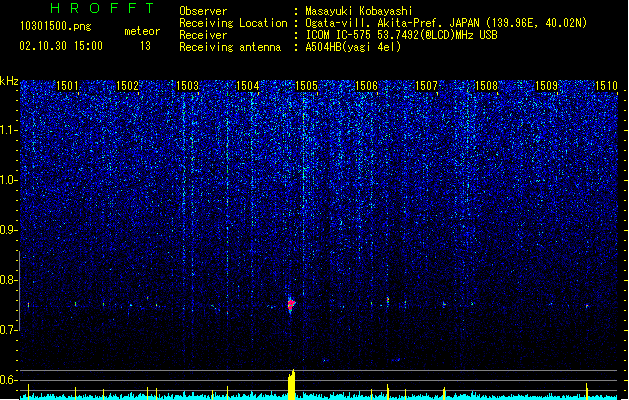The width and height of the screenshot is (629, 400).
Task: Click the 1509 time marker
Action: tap(547, 86)
